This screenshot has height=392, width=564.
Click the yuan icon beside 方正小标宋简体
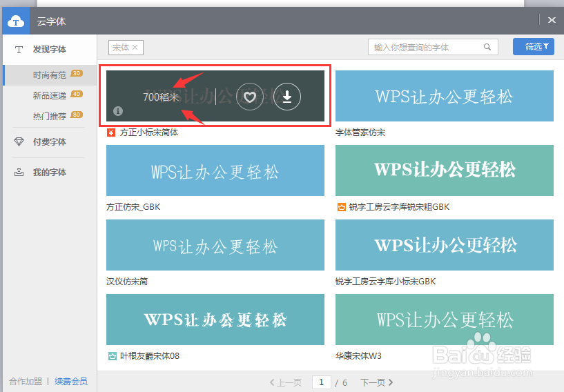tap(111, 133)
